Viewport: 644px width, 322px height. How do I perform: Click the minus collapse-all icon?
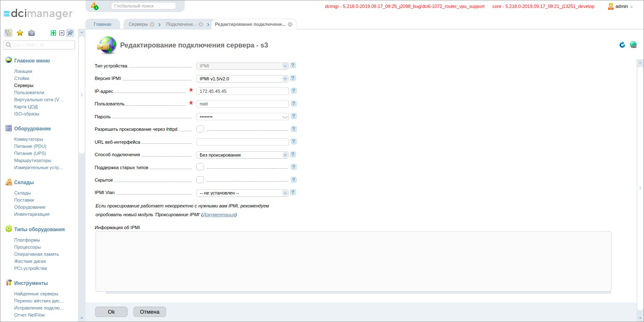coord(61,32)
